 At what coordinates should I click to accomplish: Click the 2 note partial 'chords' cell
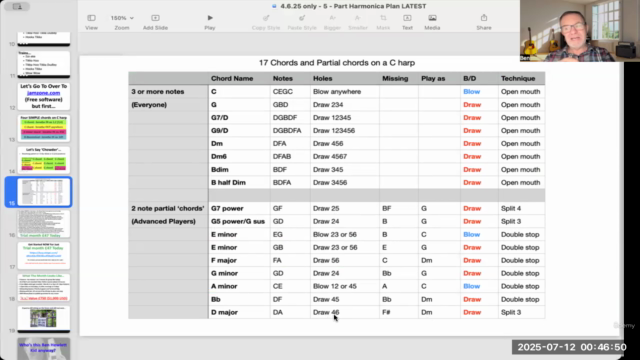pos(168,208)
